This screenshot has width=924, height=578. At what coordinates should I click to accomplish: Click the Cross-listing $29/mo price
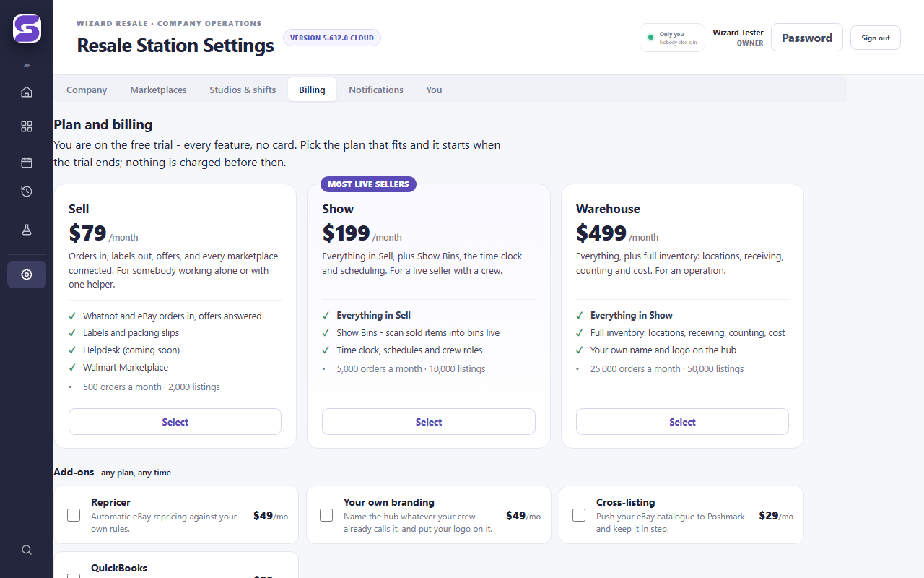[x=776, y=516]
